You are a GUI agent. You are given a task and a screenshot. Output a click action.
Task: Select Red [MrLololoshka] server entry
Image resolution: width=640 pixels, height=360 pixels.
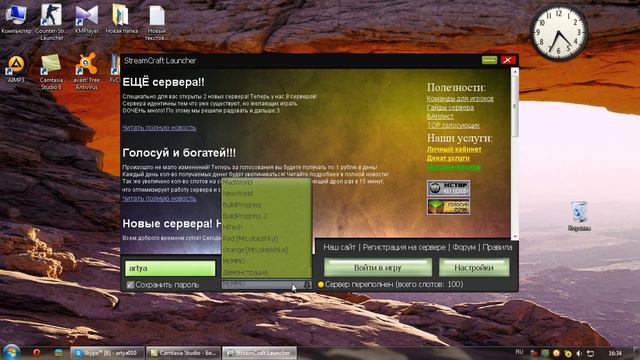point(266,238)
